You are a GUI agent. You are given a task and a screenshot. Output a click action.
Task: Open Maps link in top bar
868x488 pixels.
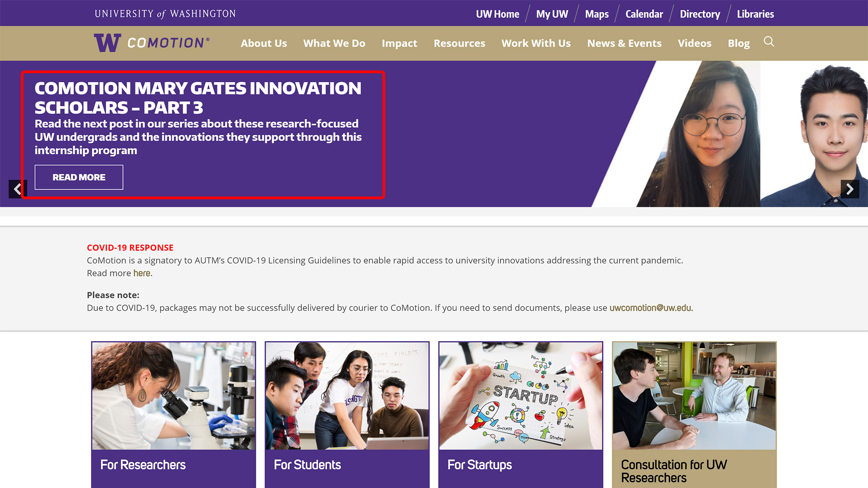pos(597,14)
